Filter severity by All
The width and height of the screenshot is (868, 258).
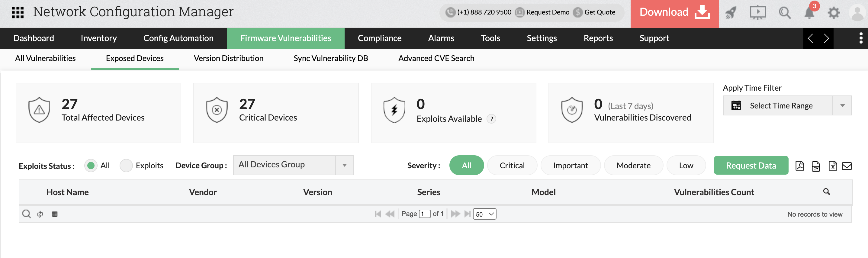(466, 165)
